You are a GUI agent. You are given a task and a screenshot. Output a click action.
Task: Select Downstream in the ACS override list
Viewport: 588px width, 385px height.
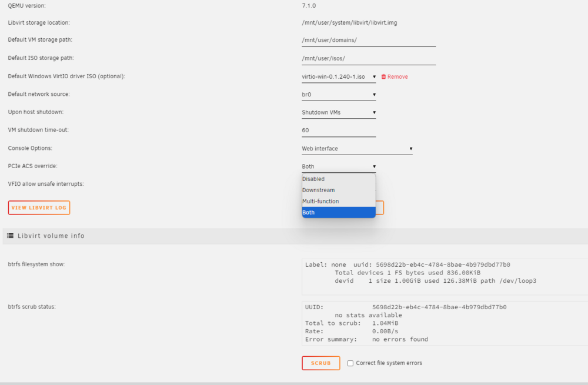[x=339, y=190]
